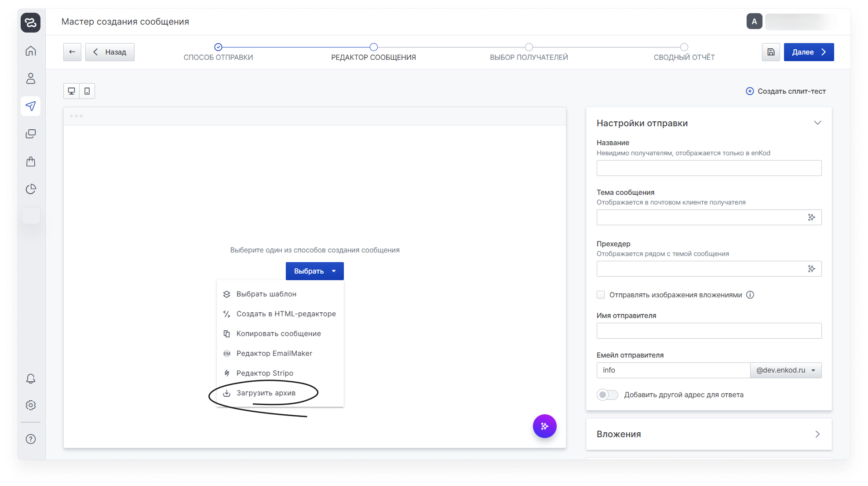Go to Способ отправки step
The image size is (868, 486).
click(218, 52)
